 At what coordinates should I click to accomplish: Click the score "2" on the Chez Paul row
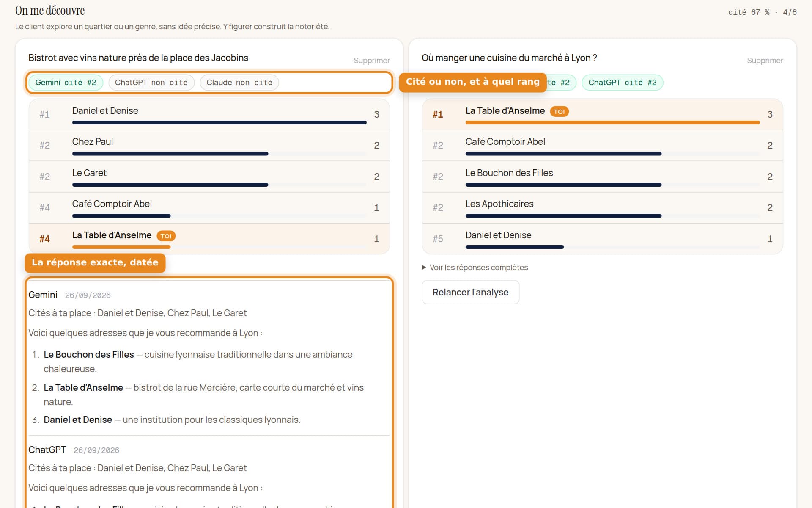pos(376,145)
